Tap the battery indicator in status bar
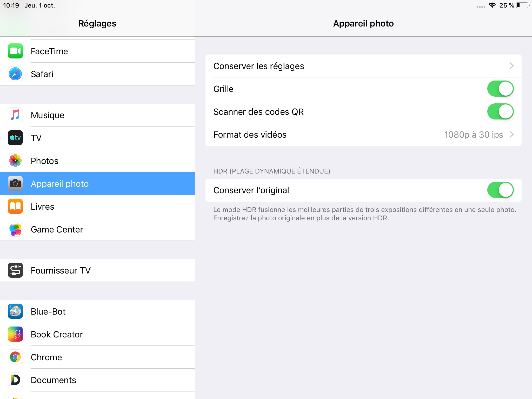Screen dimensions: 532x399 point(522,5)
